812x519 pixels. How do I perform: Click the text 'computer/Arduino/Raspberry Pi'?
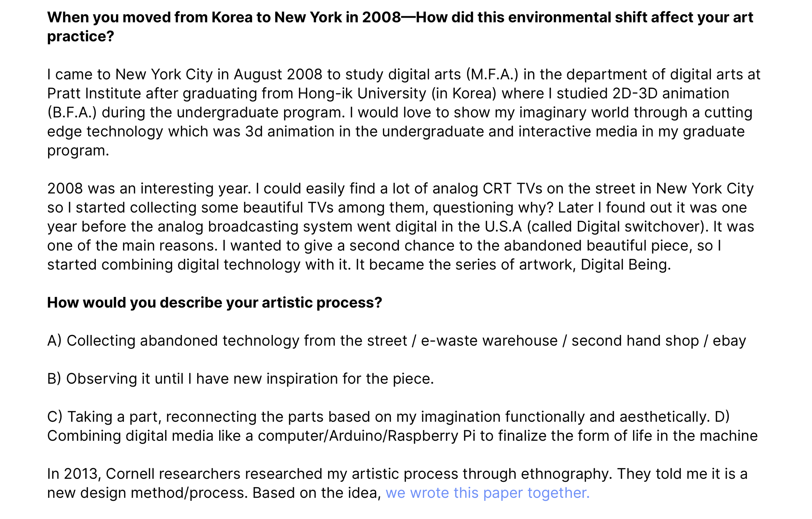(367, 436)
